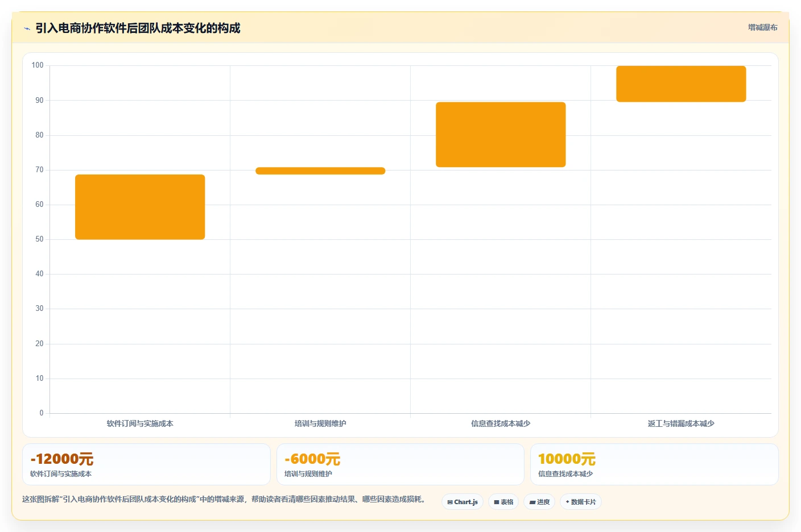Click the description text starting 这张图拆解
Screen dimensions: 801x532
(x=224, y=499)
